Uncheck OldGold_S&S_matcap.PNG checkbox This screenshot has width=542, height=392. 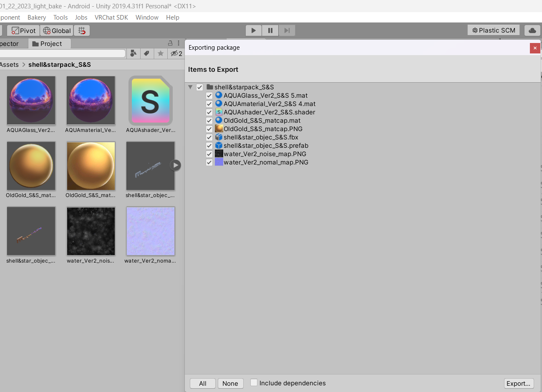[209, 129]
